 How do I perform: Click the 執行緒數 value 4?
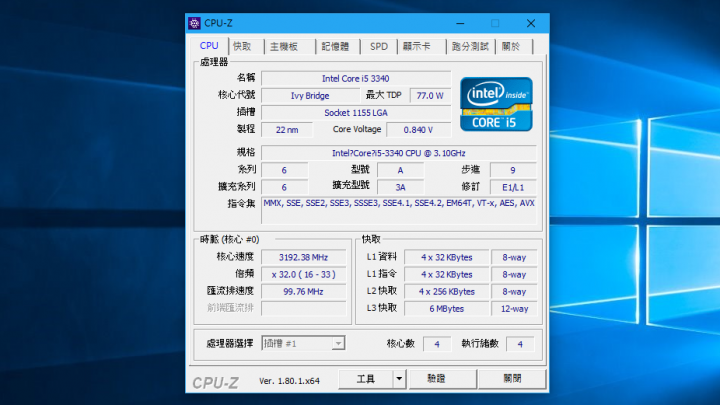[520, 343]
